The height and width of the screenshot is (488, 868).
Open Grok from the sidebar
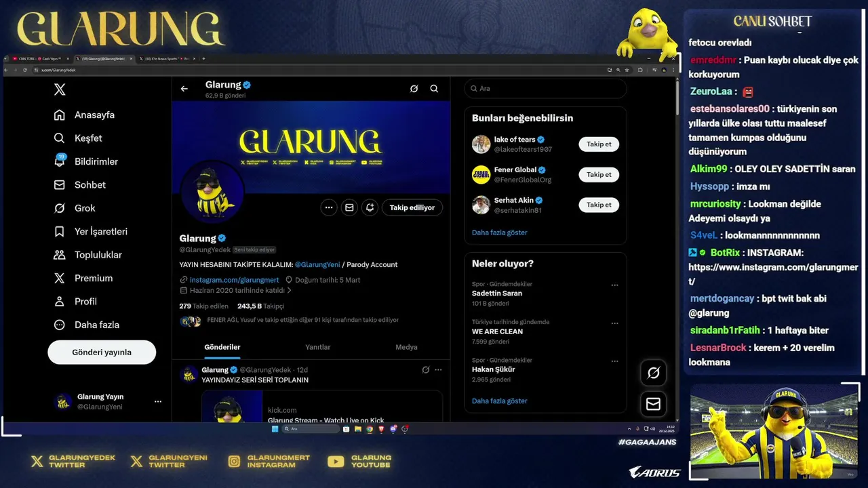(x=75, y=208)
